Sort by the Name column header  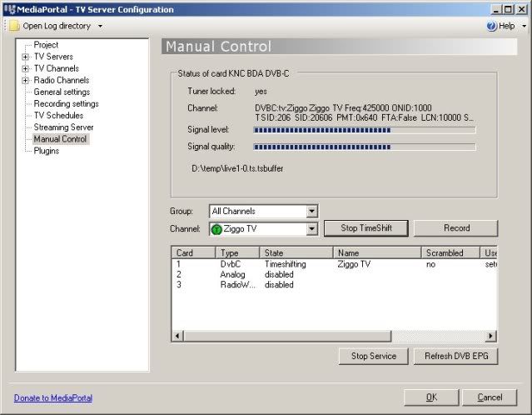(x=377, y=253)
